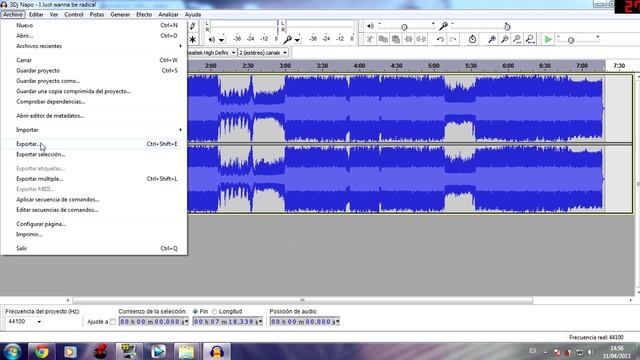
Task: Open the project frequency 44100 dropdown
Action: [39, 322]
